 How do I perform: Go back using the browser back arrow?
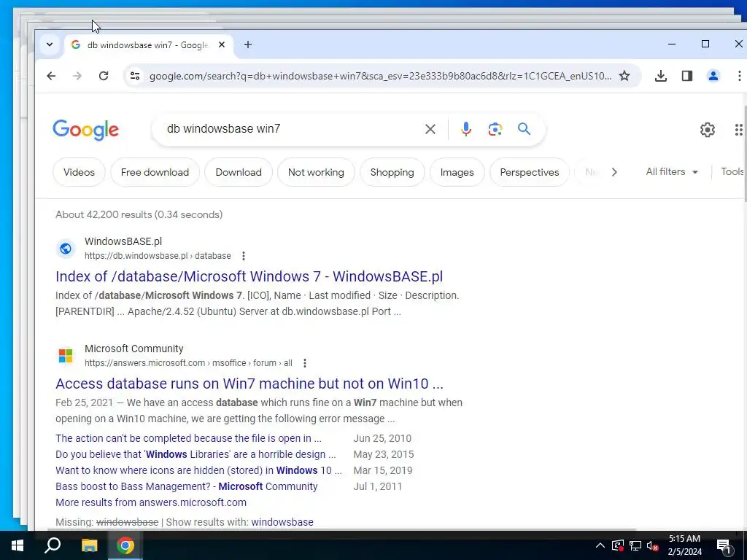pos(51,76)
